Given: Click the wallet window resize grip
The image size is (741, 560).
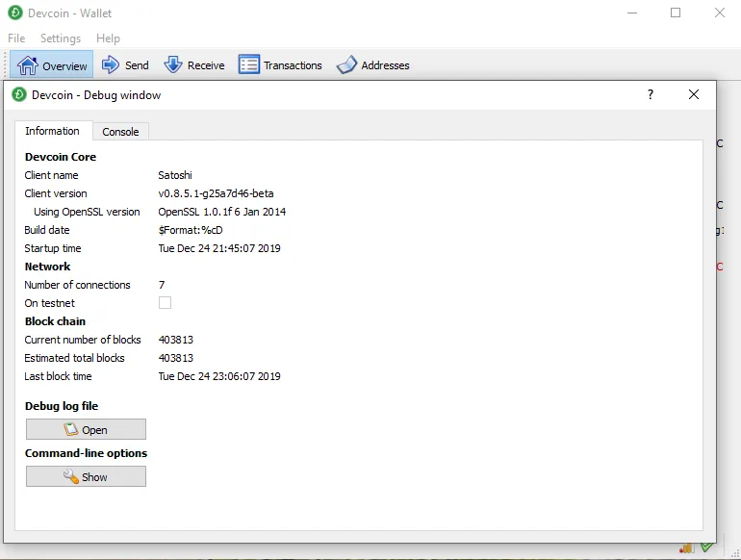Looking at the screenshot, I should pyautogui.click(x=735, y=553).
